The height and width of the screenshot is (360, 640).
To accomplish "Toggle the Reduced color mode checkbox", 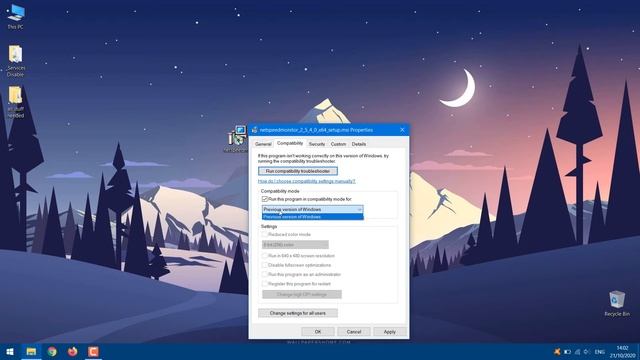I will click(x=264, y=234).
